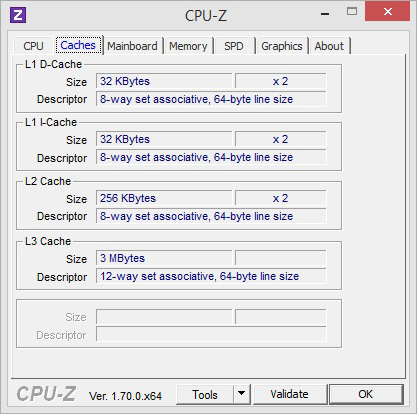The image size is (419, 416).
Task: Go to the SPD tab
Action: 234,46
